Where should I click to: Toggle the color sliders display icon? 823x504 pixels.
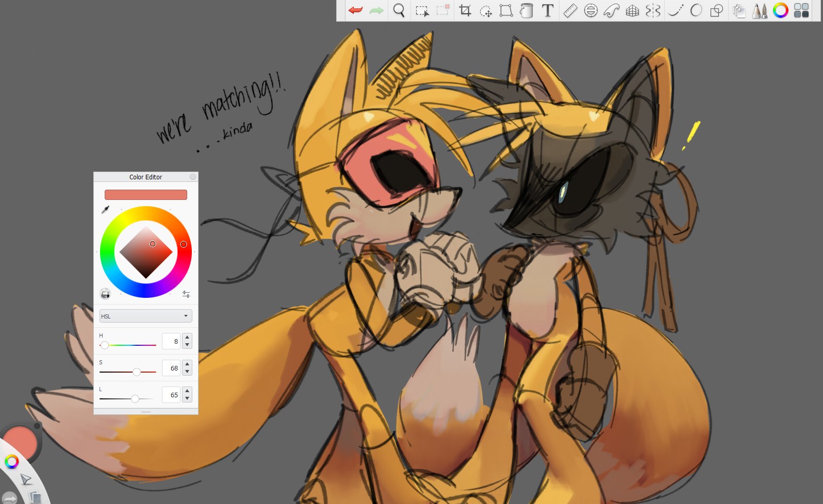point(186,294)
